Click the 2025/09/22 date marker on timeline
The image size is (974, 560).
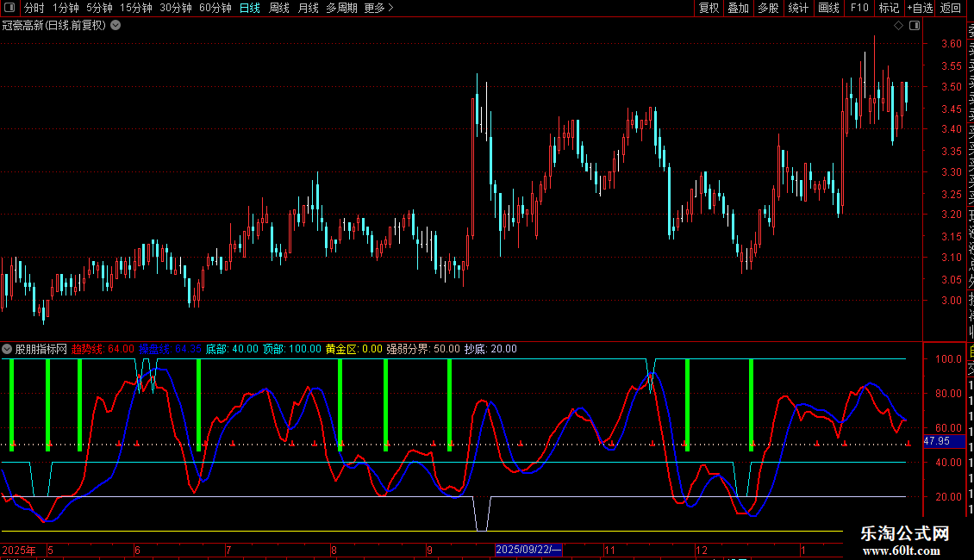[x=528, y=550]
